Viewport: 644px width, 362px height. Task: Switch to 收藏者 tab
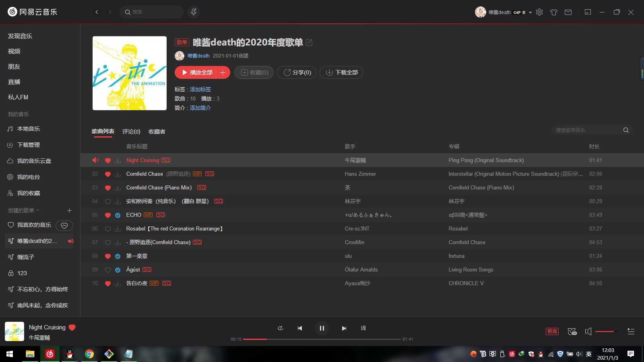(157, 132)
